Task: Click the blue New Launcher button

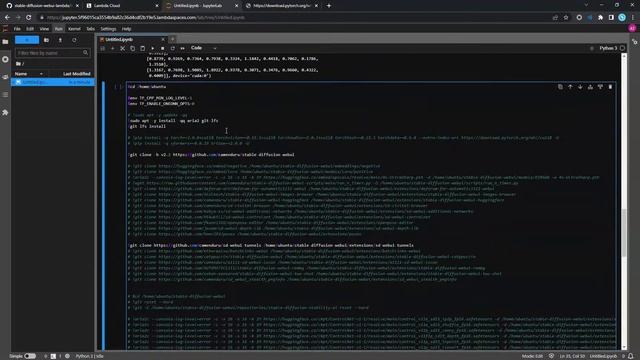Action: (27, 40)
